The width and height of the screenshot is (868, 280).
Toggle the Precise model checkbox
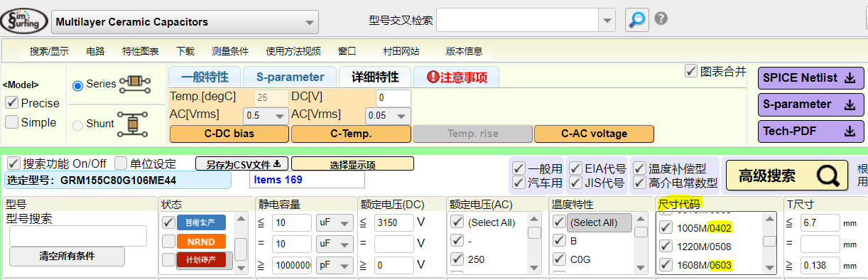(11, 103)
